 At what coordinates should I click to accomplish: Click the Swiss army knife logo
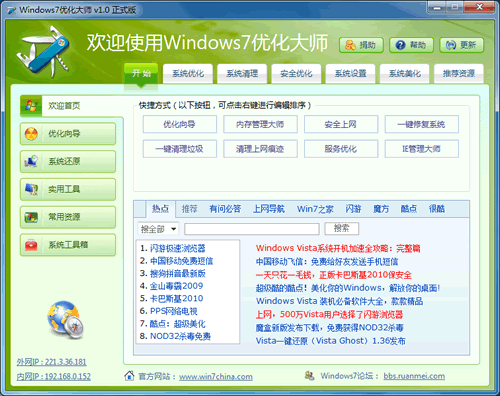(x=43, y=53)
